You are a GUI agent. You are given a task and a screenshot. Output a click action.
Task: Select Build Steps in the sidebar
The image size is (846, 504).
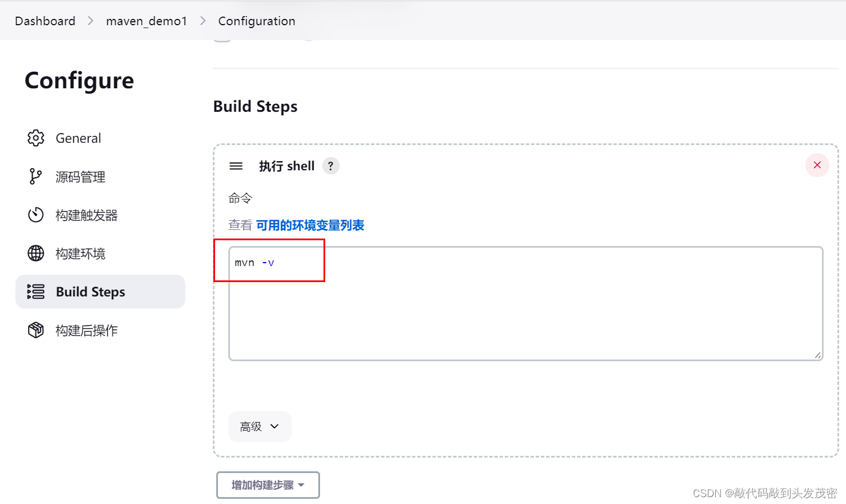(x=100, y=292)
